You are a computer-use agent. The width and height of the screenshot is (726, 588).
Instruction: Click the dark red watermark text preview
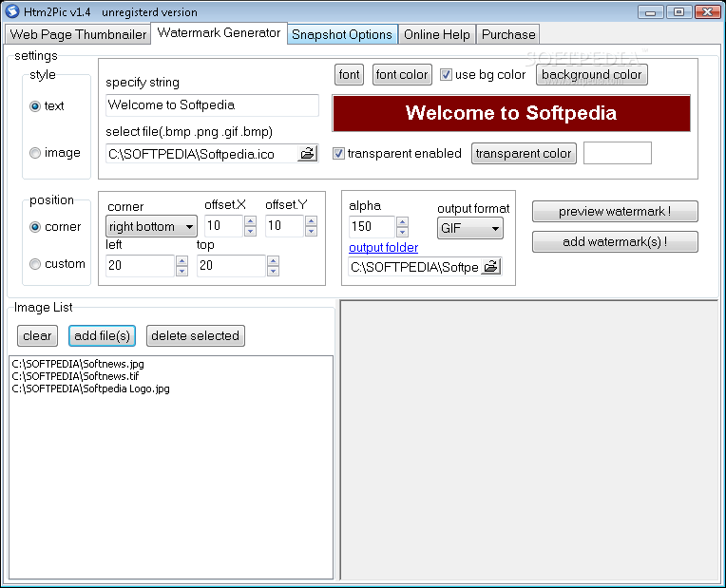(511, 113)
